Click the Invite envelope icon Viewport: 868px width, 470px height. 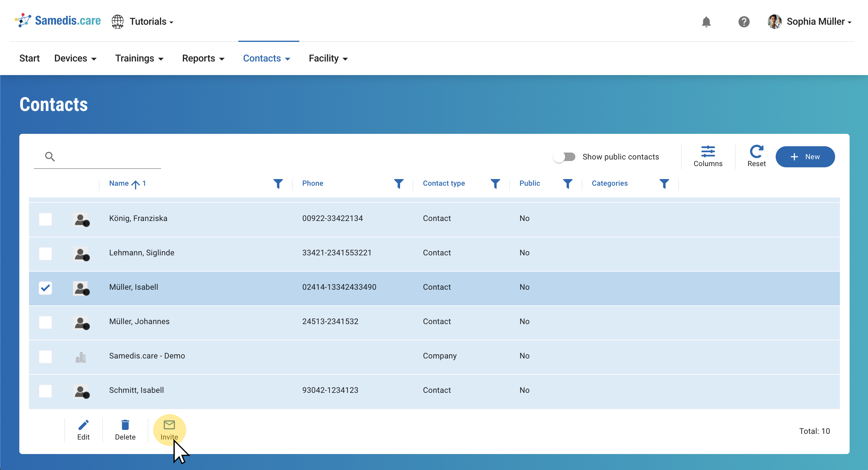(169, 425)
